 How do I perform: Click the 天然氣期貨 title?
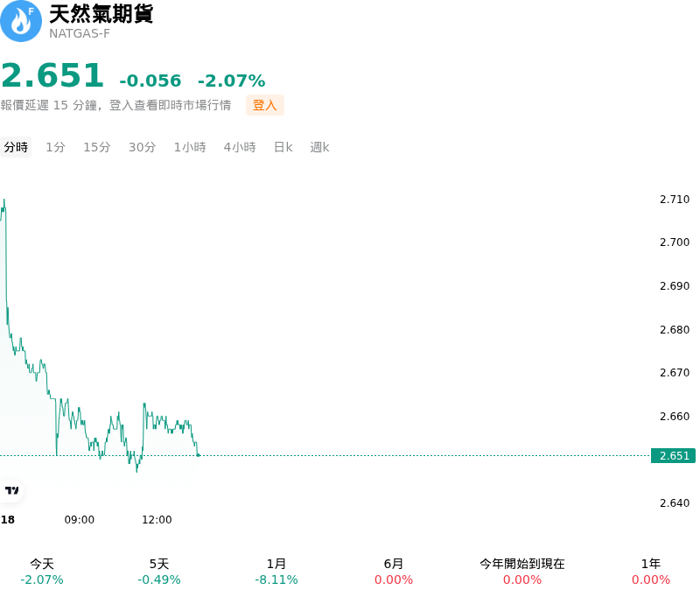(x=101, y=14)
